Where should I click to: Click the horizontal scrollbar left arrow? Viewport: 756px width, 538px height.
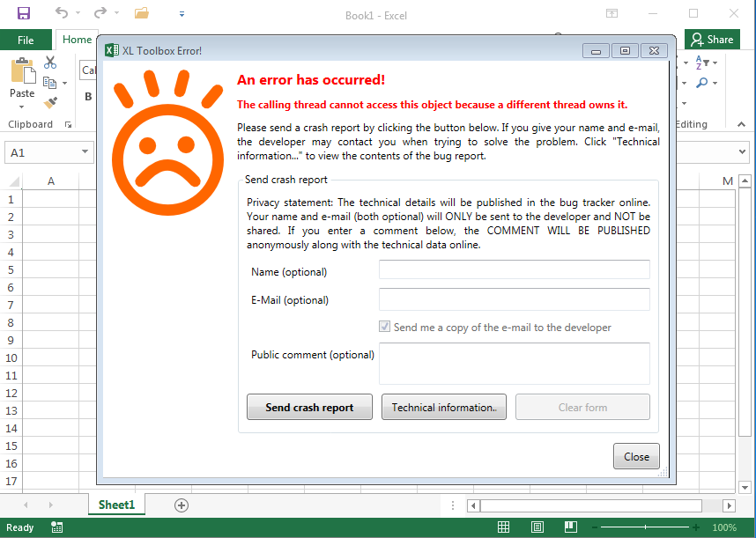click(473, 505)
